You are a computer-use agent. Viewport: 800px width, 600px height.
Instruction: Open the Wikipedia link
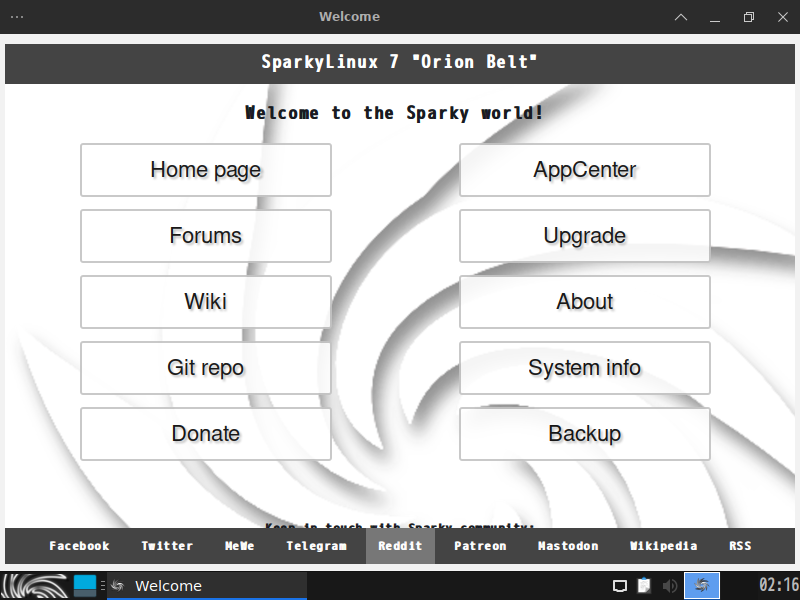point(663,546)
